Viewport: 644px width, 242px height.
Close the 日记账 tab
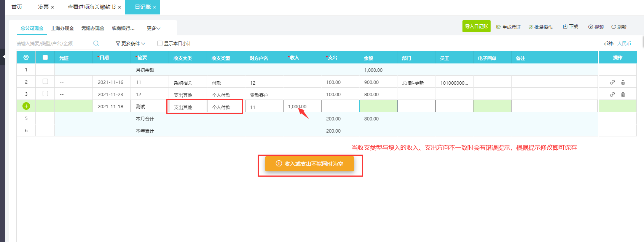click(x=155, y=7)
